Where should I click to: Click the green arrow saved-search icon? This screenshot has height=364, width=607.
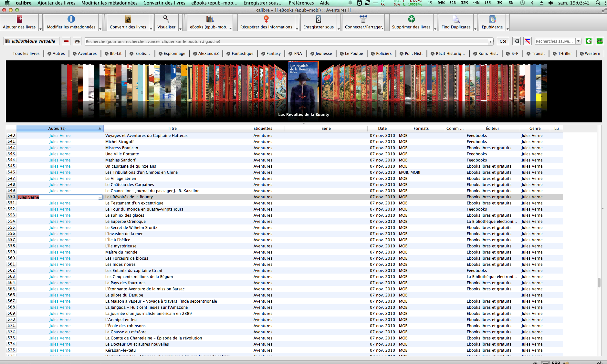coord(589,41)
